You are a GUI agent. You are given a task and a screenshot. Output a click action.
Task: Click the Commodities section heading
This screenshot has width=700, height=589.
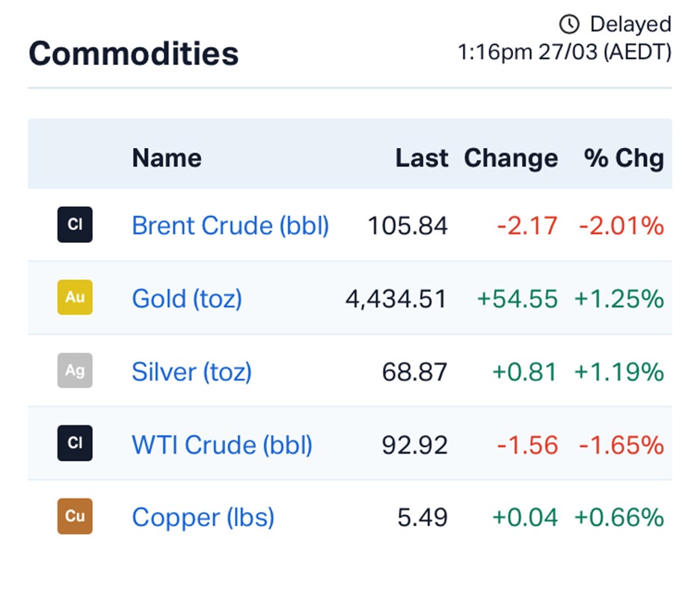click(134, 54)
